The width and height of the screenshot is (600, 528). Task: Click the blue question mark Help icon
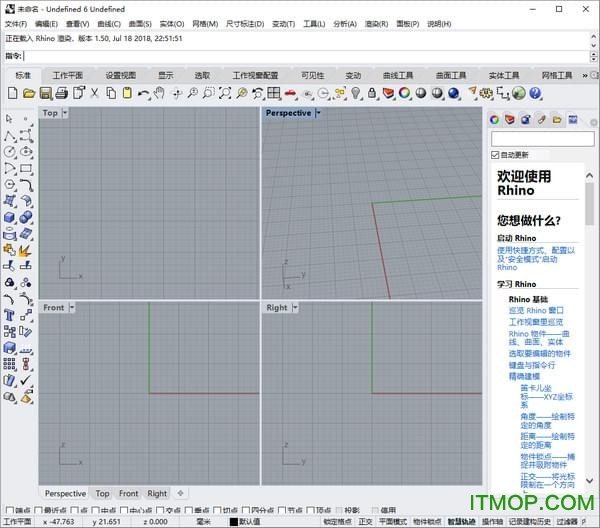pos(535,93)
